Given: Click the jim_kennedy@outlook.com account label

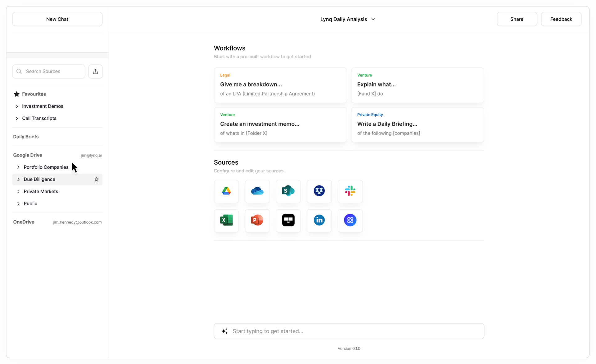Looking at the screenshot, I should (77, 222).
